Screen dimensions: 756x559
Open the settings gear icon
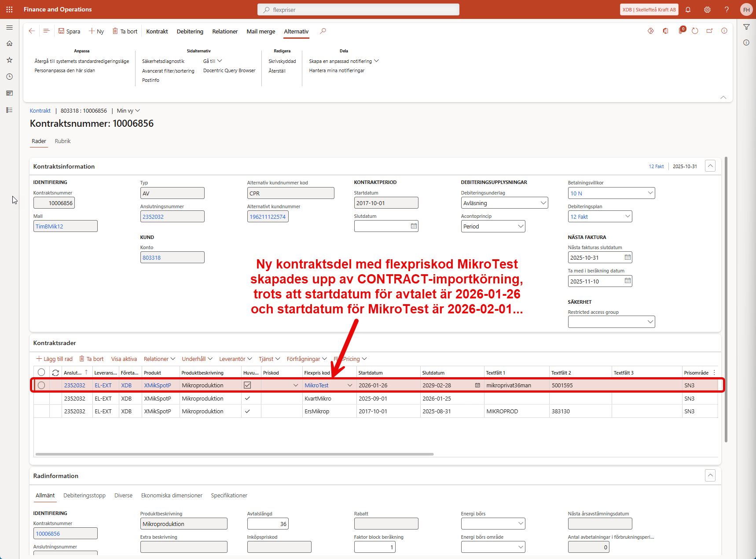pos(707,10)
